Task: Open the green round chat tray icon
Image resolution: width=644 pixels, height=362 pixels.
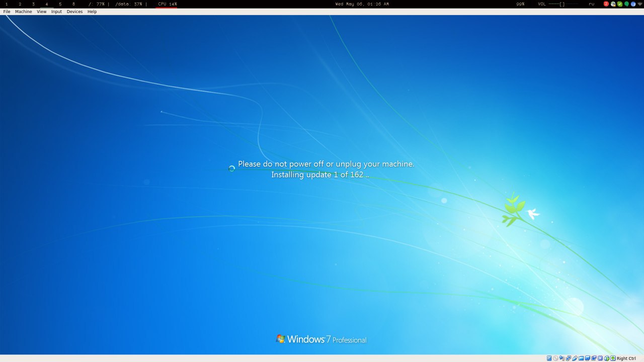Action: click(627, 4)
